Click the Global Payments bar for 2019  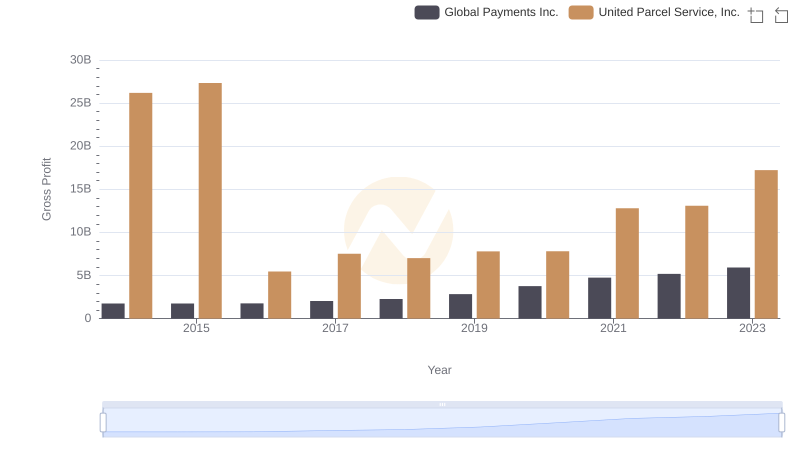tap(460, 306)
